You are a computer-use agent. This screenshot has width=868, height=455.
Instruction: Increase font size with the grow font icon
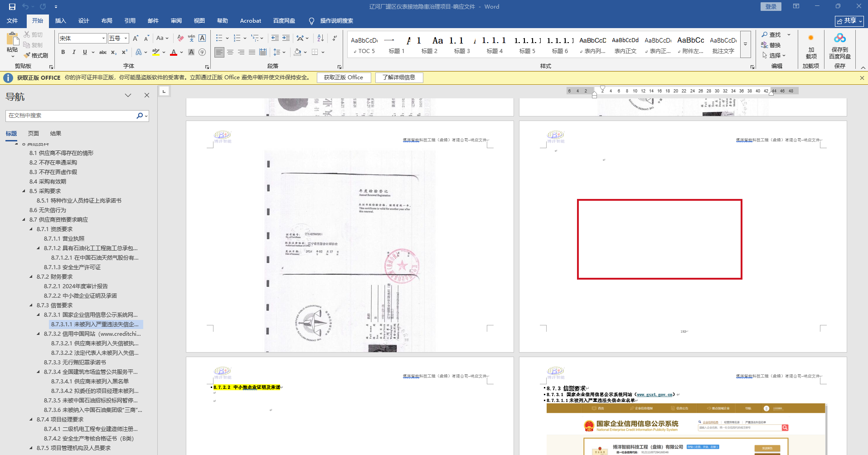click(136, 39)
